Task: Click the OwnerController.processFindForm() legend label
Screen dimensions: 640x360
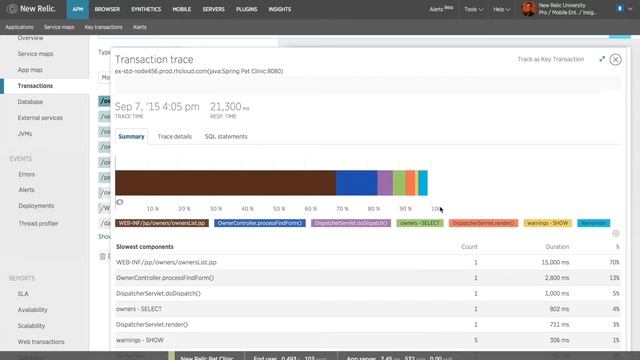Action: [260, 223]
